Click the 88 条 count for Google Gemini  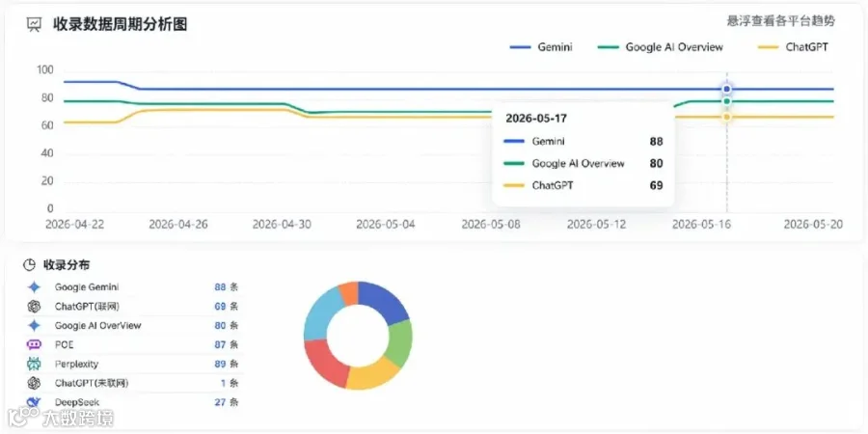coord(227,287)
